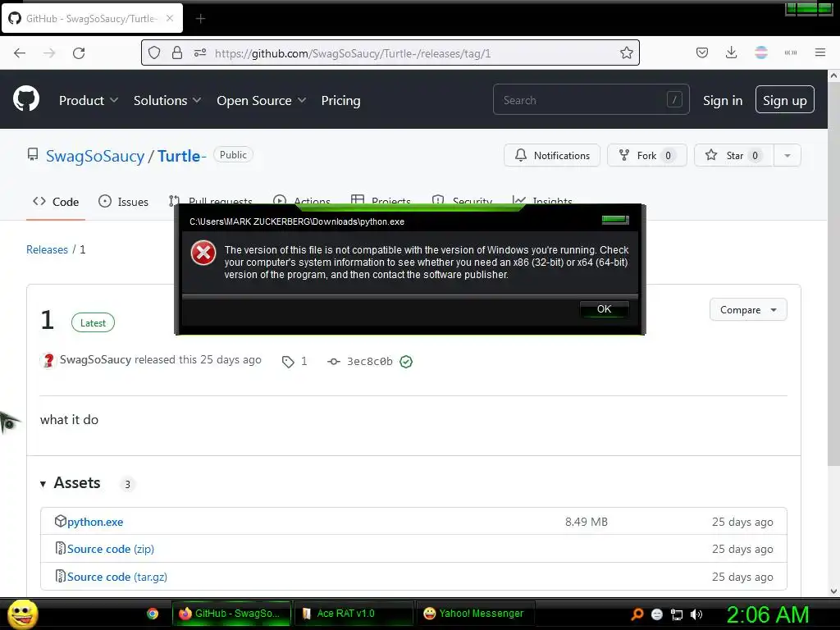Open the Turtle- repository link
Screen dimensions: 840x630
[181, 156]
